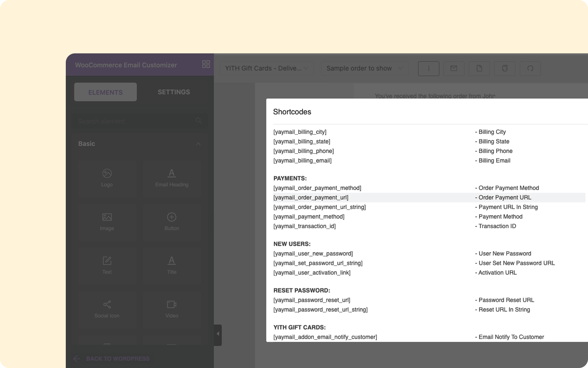Switch to the SETTINGS tab
This screenshot has height=368, width=588.
tap(174, 92)
